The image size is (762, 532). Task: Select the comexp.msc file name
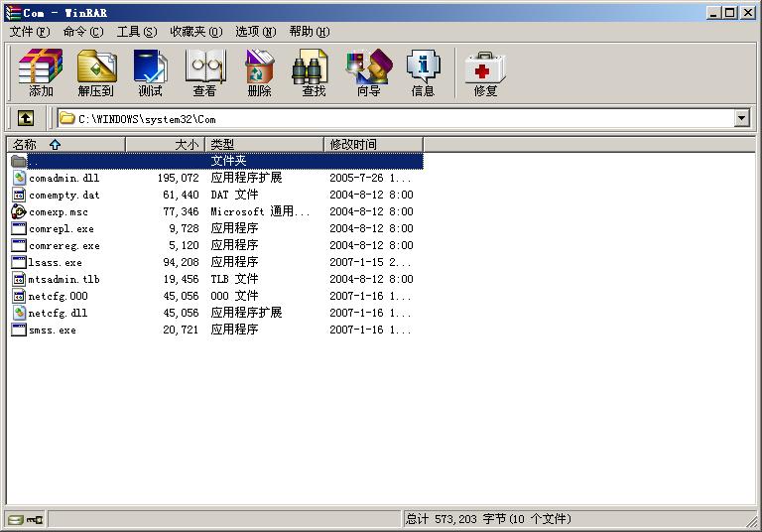[59, 212]
